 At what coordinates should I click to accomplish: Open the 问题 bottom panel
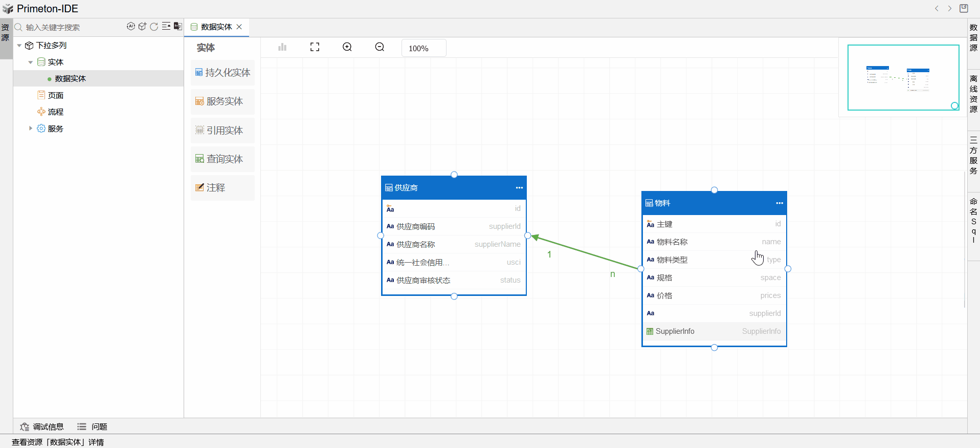coord(93,426)
